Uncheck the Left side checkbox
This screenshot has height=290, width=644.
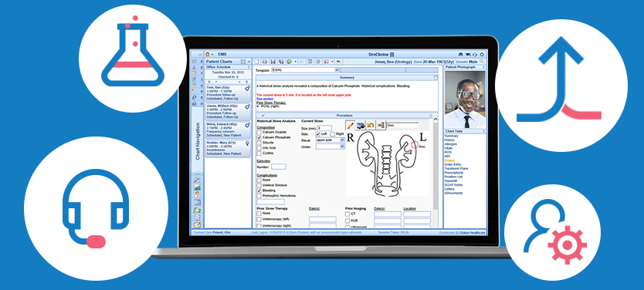pyautogui.click(x=317, y=133)
